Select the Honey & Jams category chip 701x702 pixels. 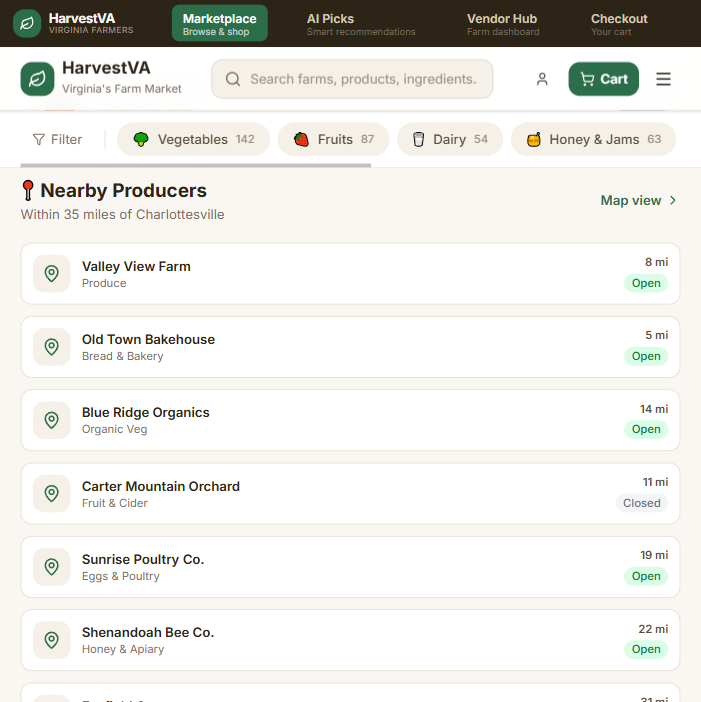click(593, 140)
